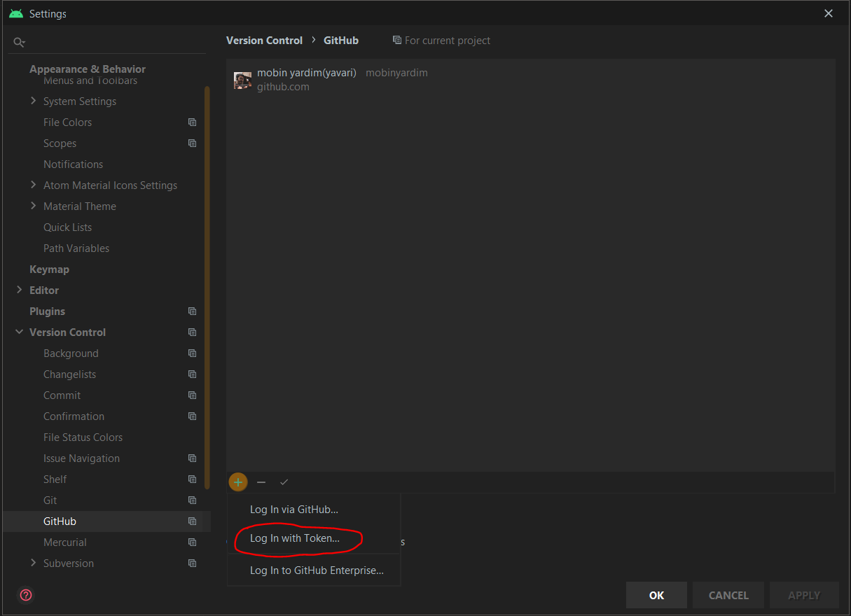Image resolution: width=851 pixels, height=616 pixels.
Task: Click the Cancel button
Action: coord(728,595)
